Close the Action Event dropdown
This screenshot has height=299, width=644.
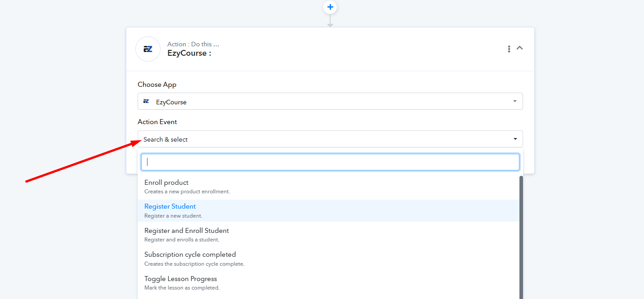330,139
